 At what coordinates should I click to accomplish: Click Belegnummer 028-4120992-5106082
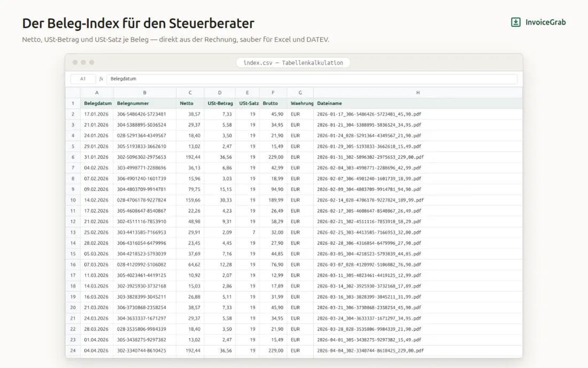tap(145, 264)
